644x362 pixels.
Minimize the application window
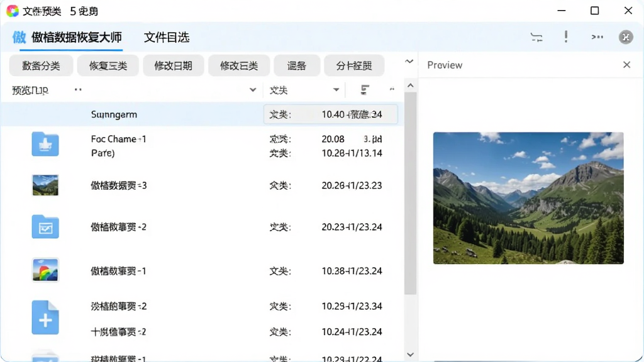tap(562, 11)
